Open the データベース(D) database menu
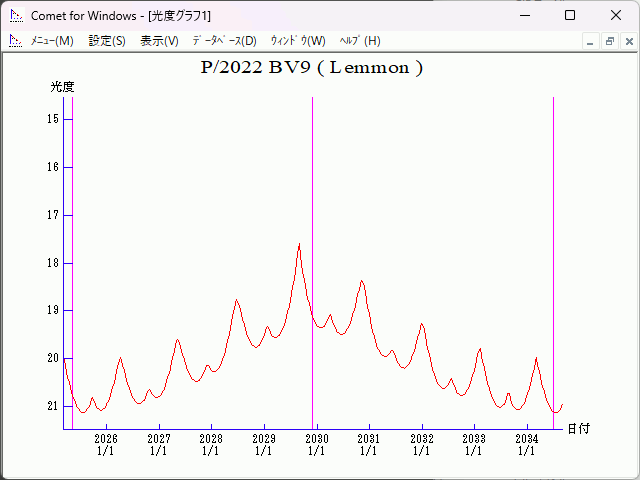 [224, 41]
